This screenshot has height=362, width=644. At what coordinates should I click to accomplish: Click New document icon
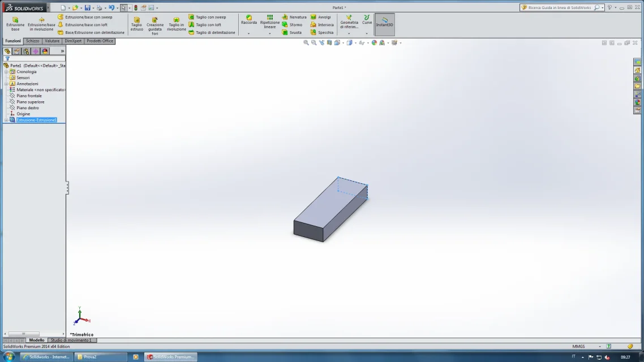pyautogui.click(x=63, y=8)
